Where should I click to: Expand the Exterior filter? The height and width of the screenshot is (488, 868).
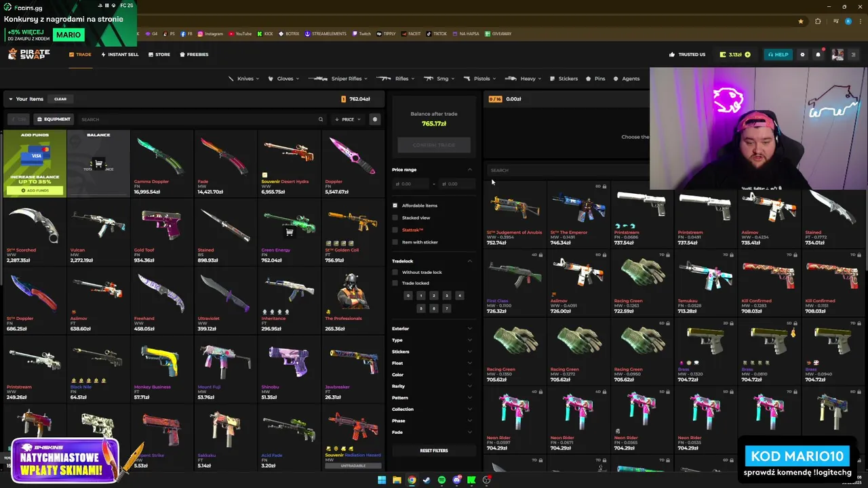click(433, 329)
